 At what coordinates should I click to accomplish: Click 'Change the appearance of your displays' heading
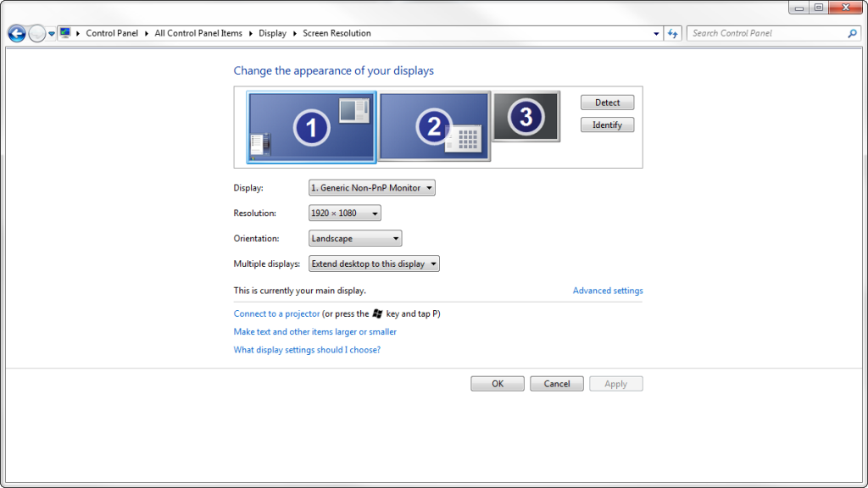pyautogui.click(x=333, y=71)
